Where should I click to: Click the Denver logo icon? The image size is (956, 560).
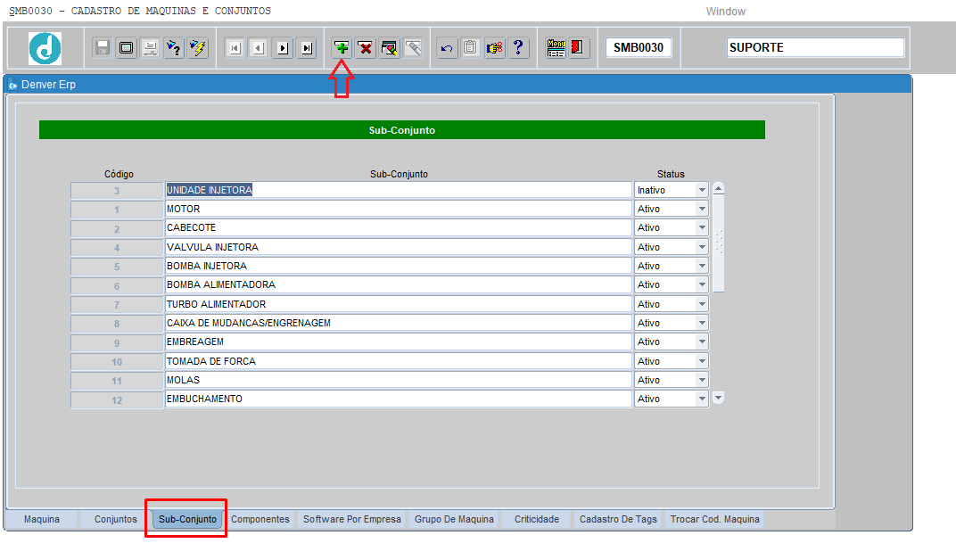[x=45, y=48]
